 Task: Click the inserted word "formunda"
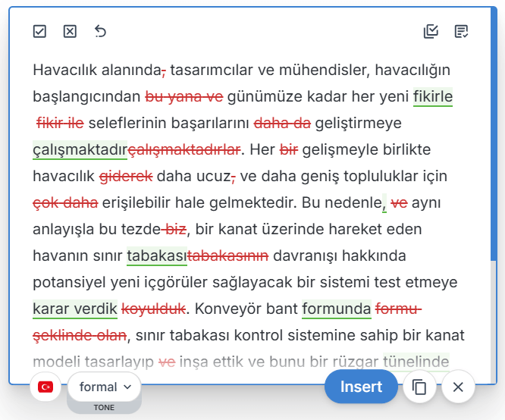click(336, 309)
